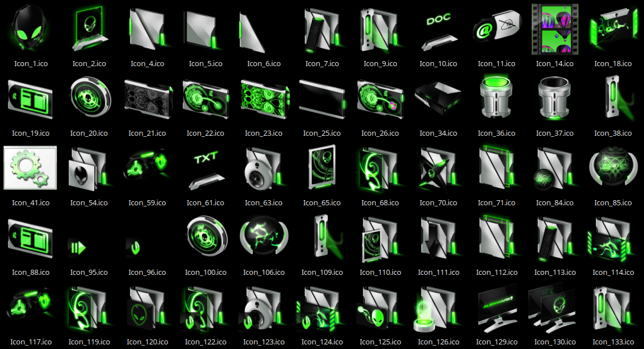Select the webcam folder Icon_63.ico

(x=263, y=169)
